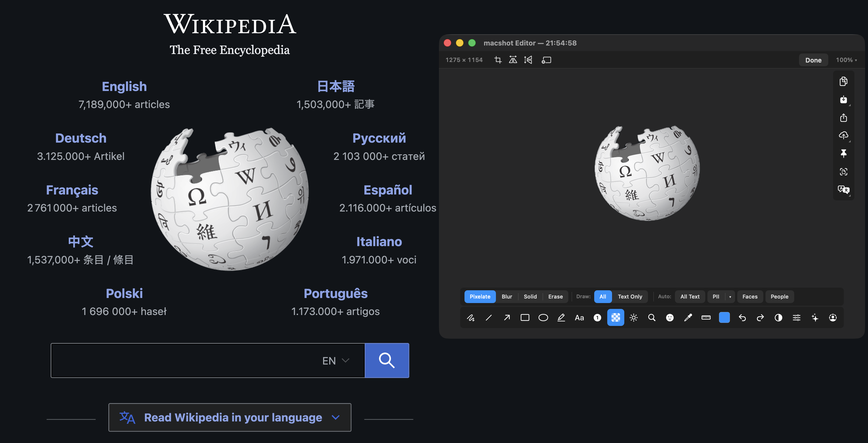The image size is (868, 443).
Task: Select the emoji sticker tool
Action: [670, 318]
